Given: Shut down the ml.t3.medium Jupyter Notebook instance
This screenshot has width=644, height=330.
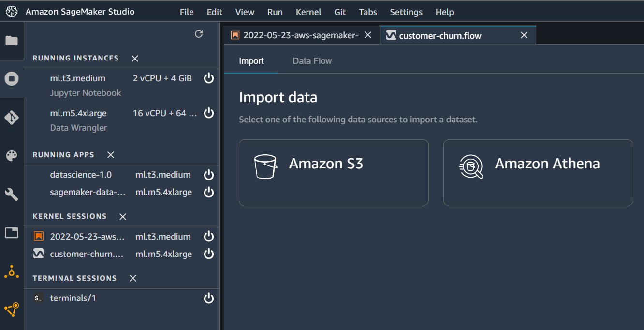Looking at the screenshot, I should [x=209, y=78].
